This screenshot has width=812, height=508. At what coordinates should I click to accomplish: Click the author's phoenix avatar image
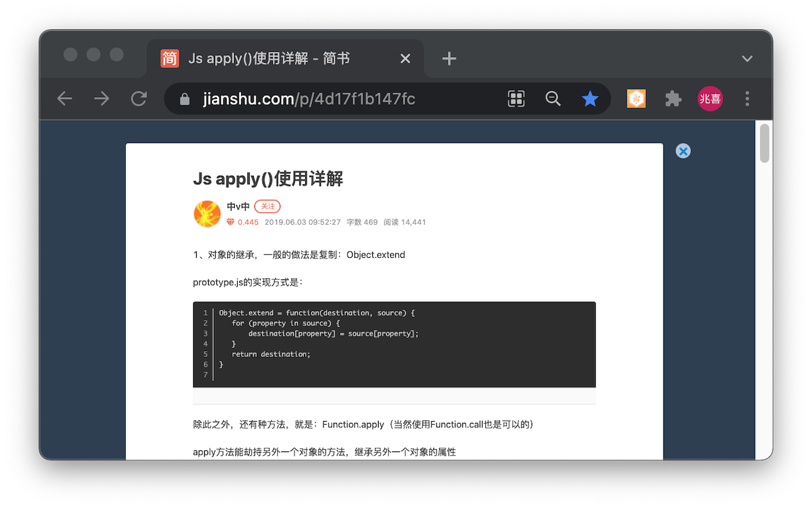(207, 213)
